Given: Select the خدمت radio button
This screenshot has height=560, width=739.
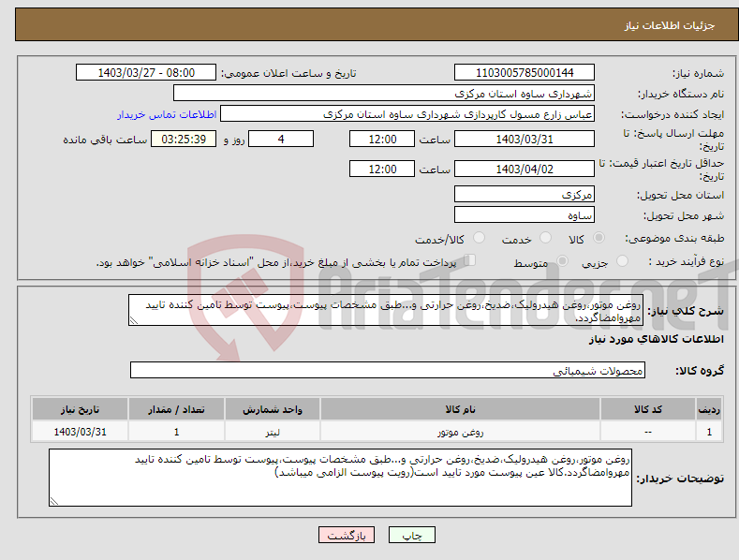Looking at the screenshot, I should tap(545, 238).
